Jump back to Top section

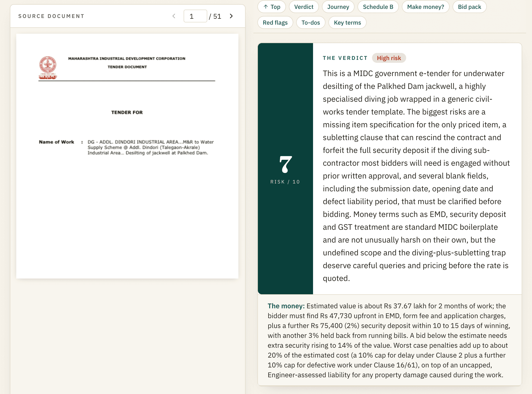tap(272, 7)
